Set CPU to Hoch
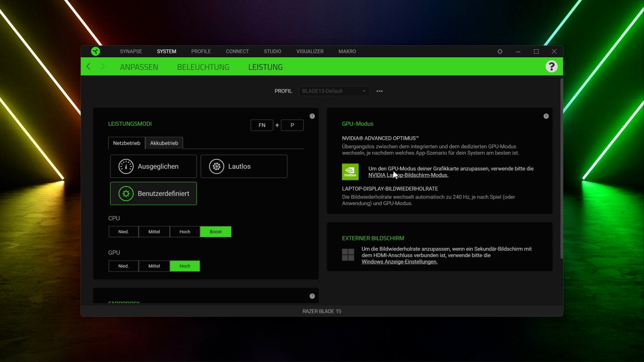 pos(185,232)
